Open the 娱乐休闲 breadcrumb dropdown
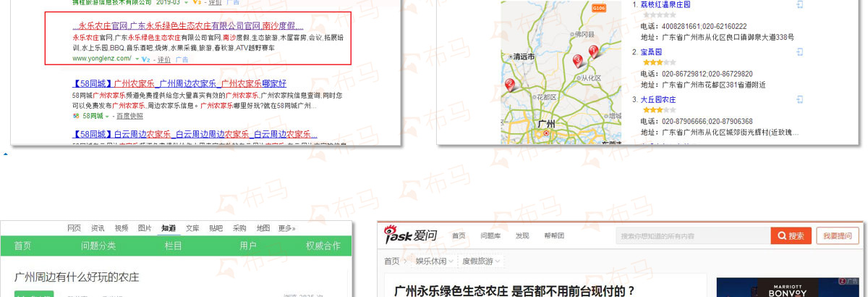The width and height of the screenshot is (868, 297). pyautogui.click(x=435, y=261)
